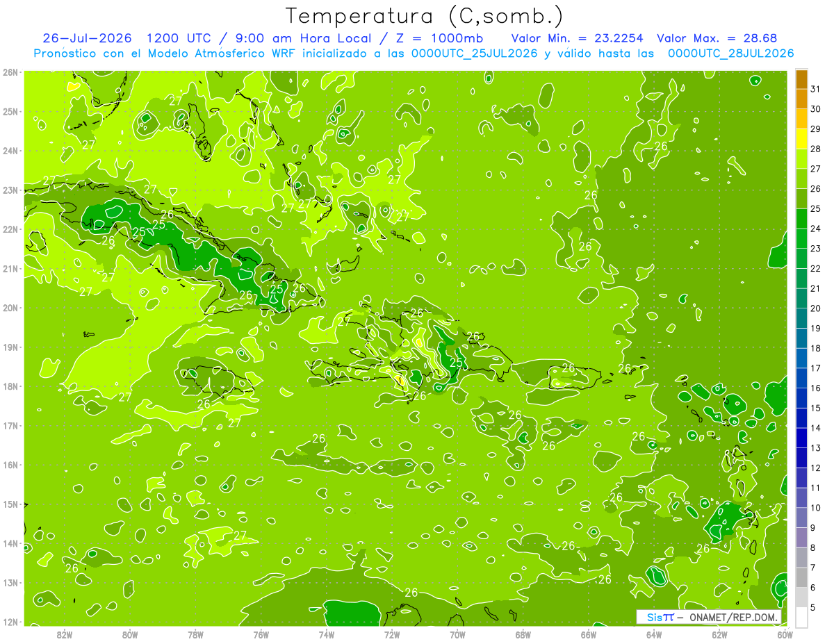This screenshot has height=644, width=834.
Task: Click the '62W' longitude axis label
Action: (x=719, y=634)
